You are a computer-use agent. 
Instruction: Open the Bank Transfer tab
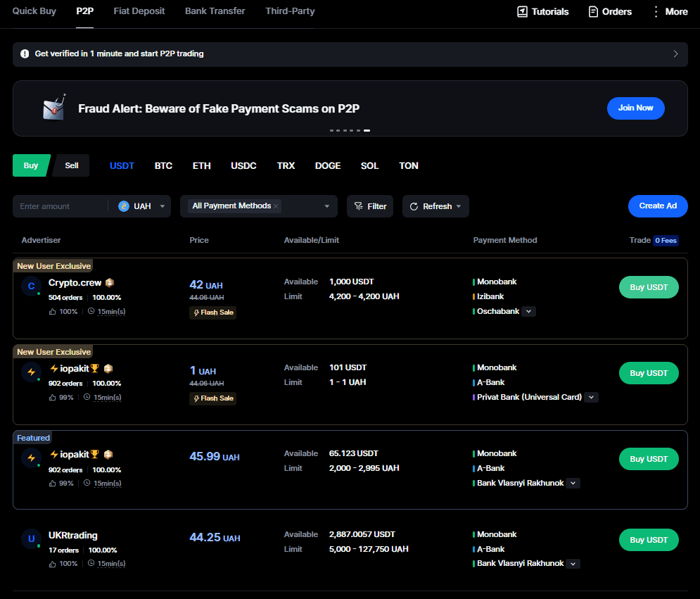click(x=215, y=11)
